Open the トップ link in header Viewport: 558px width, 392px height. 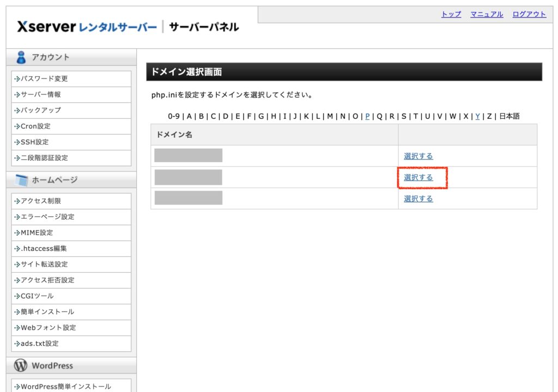pos(451,14)
